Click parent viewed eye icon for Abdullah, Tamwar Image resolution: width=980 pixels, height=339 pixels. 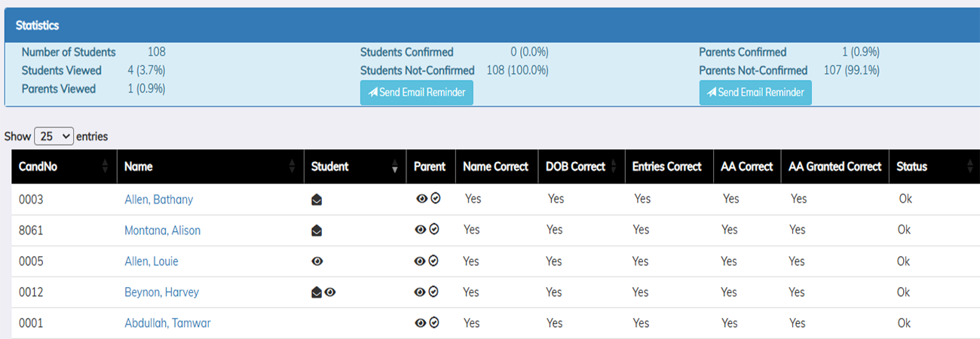(420, 322)
